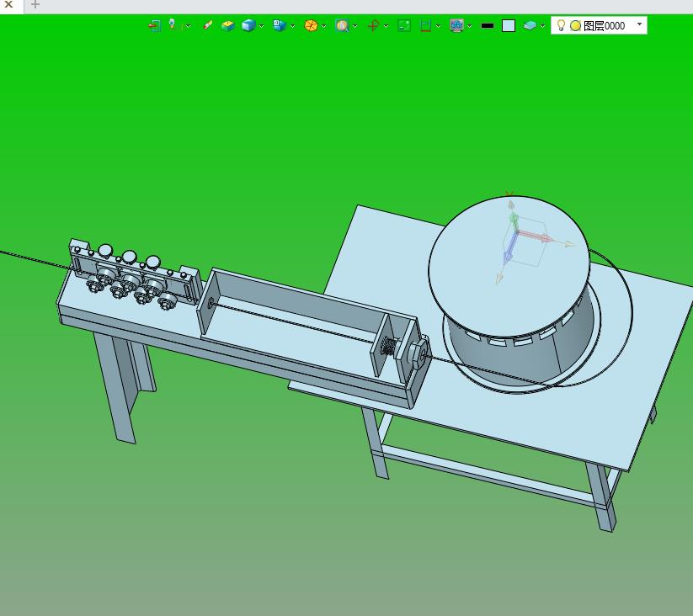
Task: Open the view orientation dropdown arrow
Action: point(292,26)
